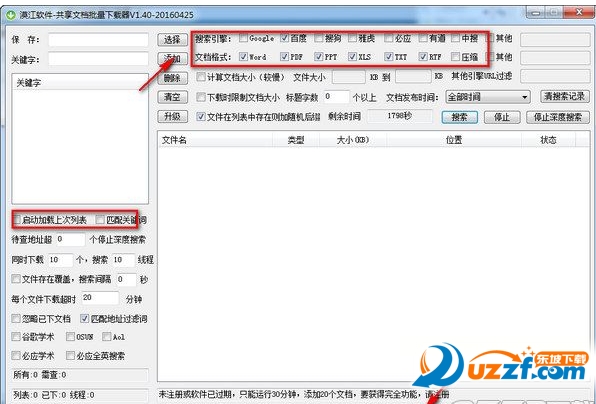Click the 所有:0 需查:0 status text
596x404 pixels.
[x=39, y=375]
